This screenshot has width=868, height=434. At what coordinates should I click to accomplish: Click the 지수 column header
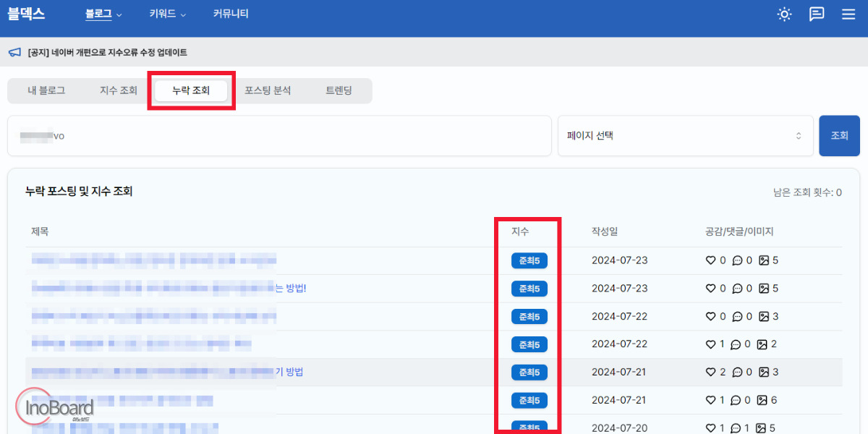click(x=520, y=231)
